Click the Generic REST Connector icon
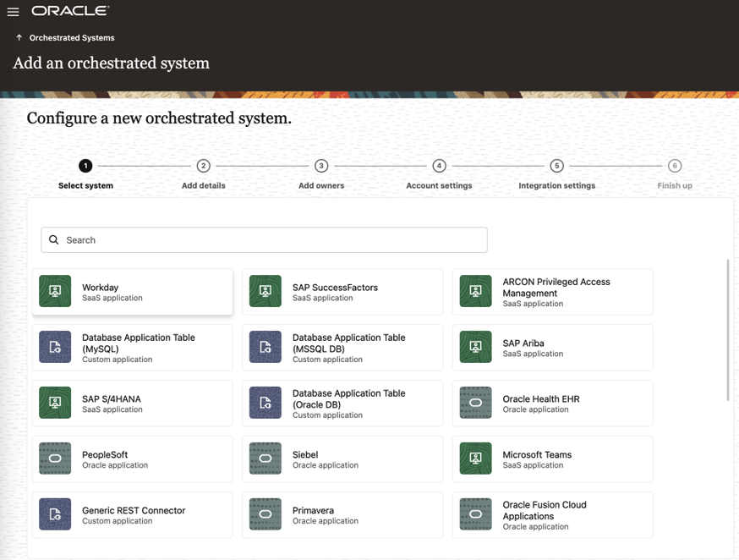The width and height of the screenshot is (739, 560). coord(55,514)
